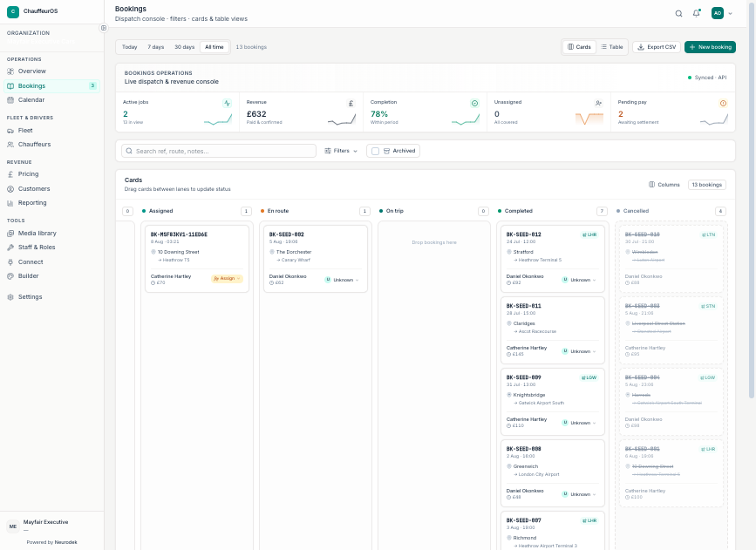Select the 7 days range
756x550 pixels.
click(156, 47)
